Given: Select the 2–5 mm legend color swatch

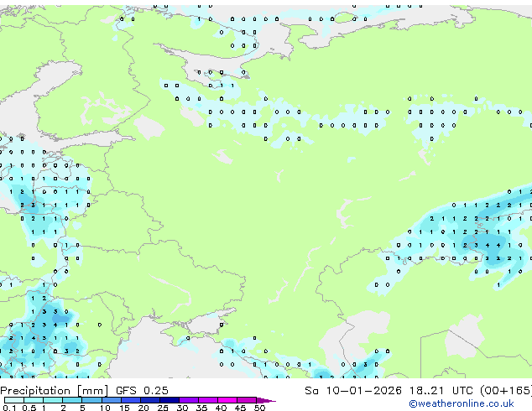Looking at the screenshot, I should pos(72,400).
